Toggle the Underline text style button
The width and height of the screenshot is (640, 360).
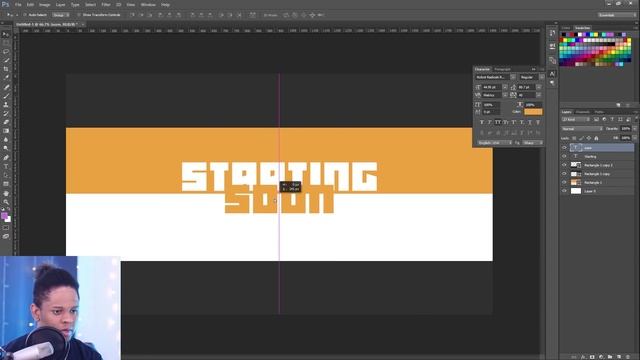click(x=530, y=122)
